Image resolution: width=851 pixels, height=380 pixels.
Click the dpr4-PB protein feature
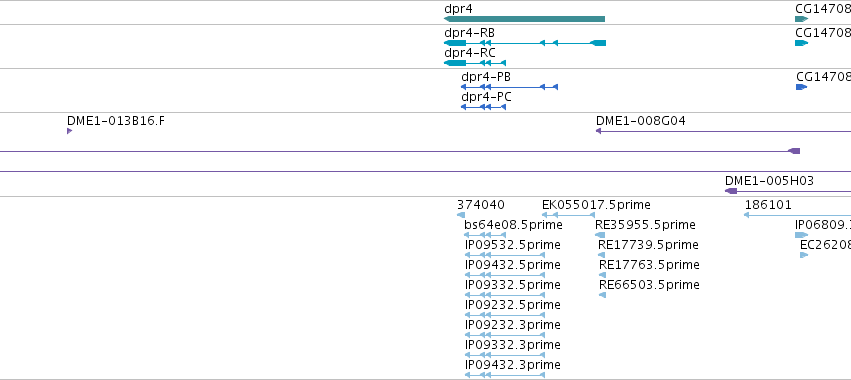click(x=509, y=87)
